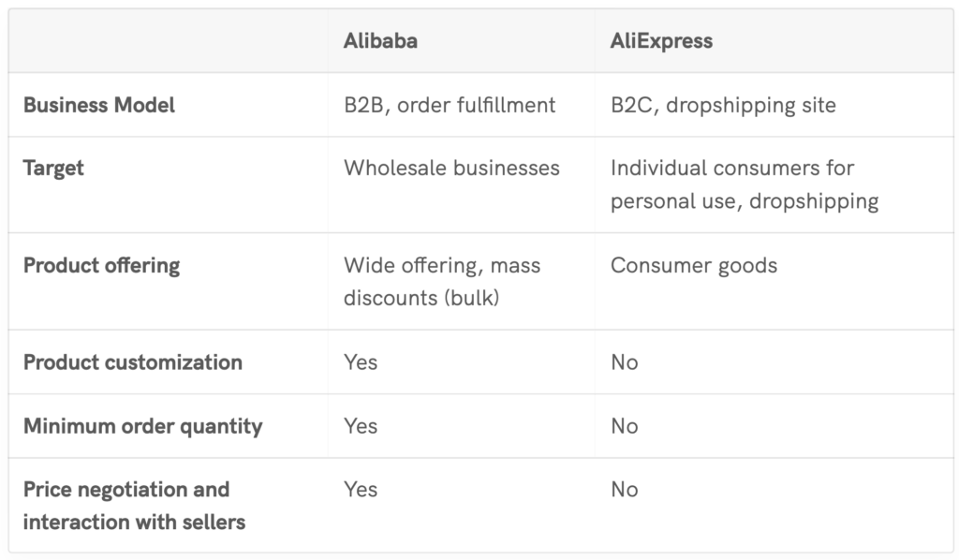Click No in the Product customization row
The width and height of the screenshot is (959, 560).
pos(624,362)
